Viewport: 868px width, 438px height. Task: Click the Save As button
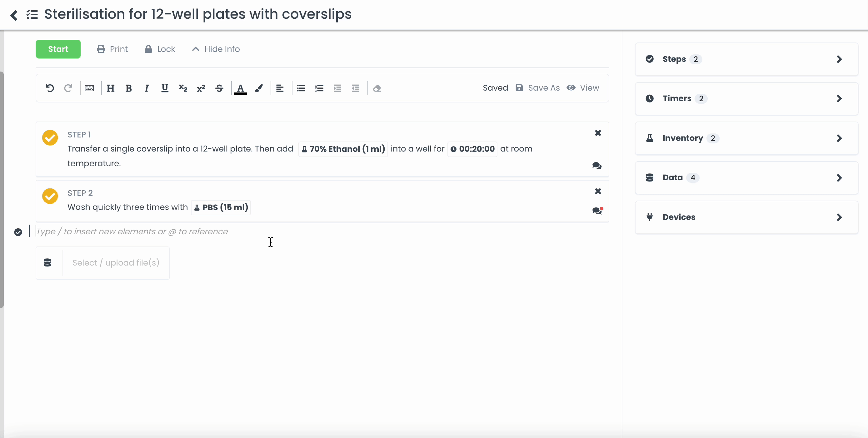click(538, 88)
